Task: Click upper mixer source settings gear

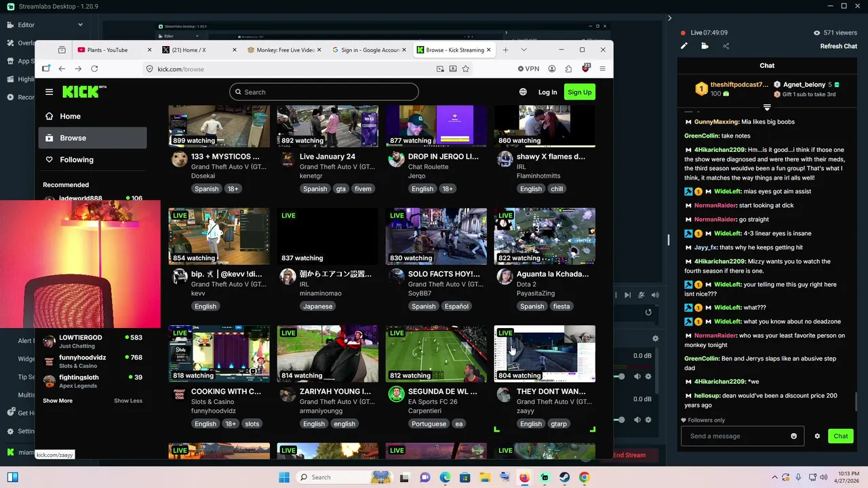Action: (648, 376)
